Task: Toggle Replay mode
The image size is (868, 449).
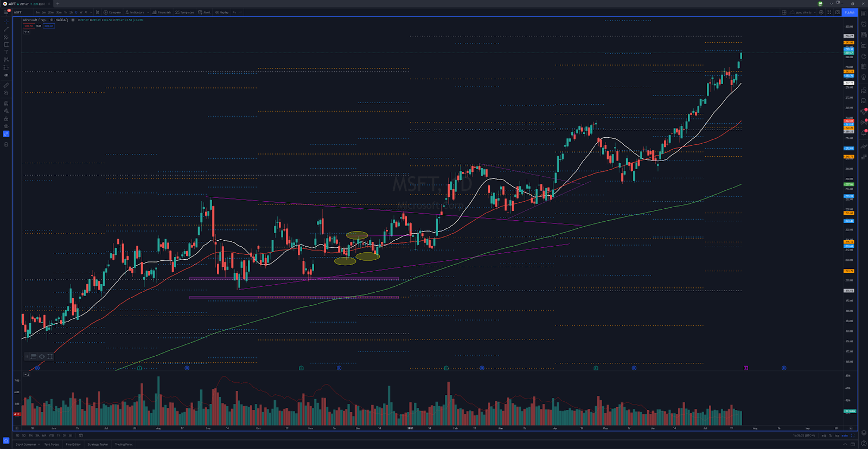Action: [x=222, y=12]
